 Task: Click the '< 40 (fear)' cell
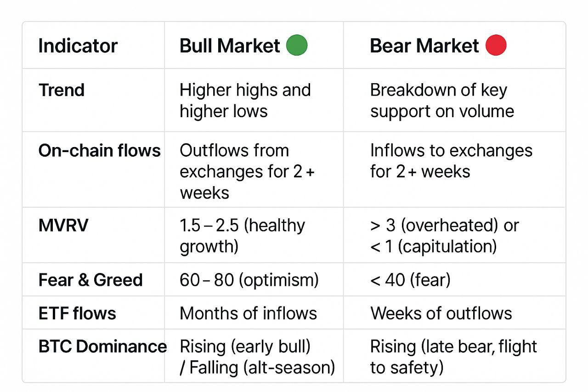[x=410, y=280]
